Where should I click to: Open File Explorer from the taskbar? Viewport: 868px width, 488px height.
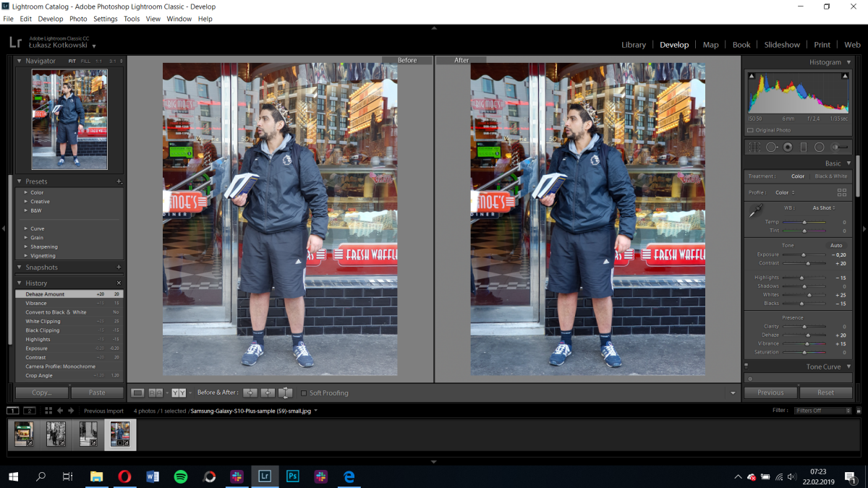pyautogui.click(x=96, y=476)
